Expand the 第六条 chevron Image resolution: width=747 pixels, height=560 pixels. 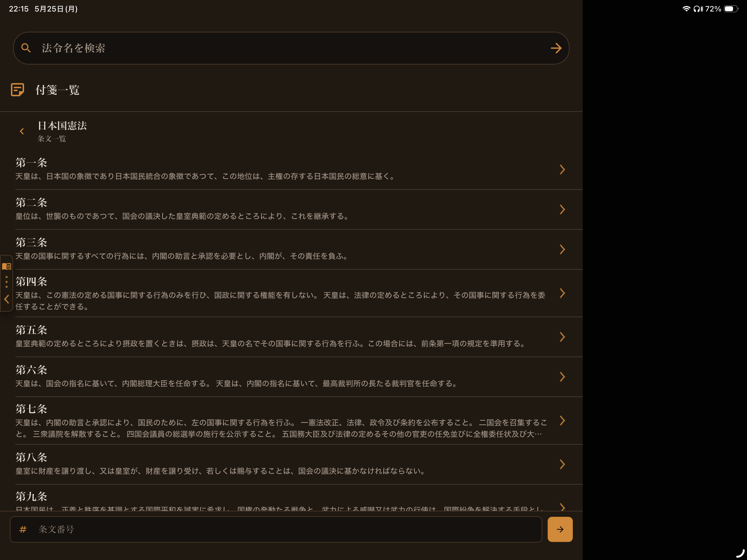click(x=562, y=377)
